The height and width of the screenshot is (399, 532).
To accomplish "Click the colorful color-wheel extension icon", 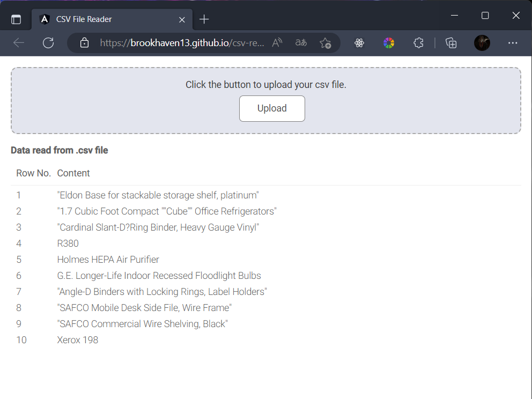I will 389,43.
